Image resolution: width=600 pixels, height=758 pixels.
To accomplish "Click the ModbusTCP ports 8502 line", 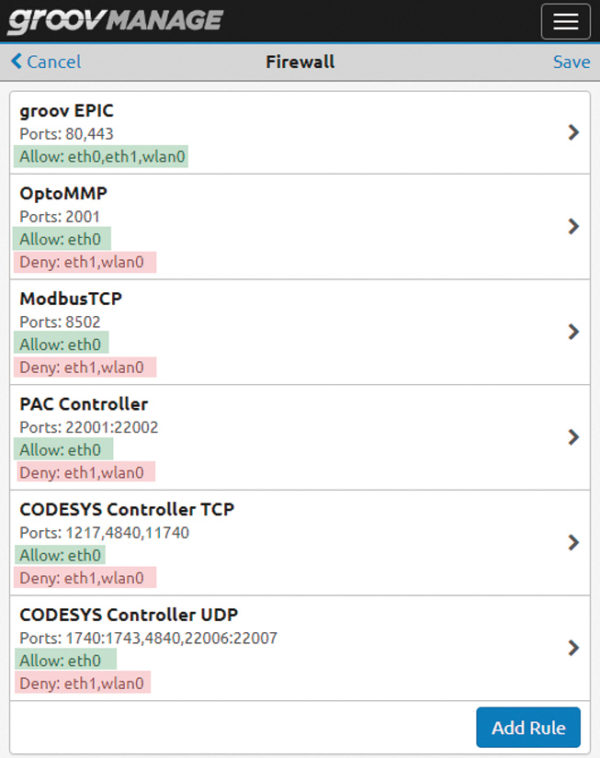I will [x=60, y=322].
